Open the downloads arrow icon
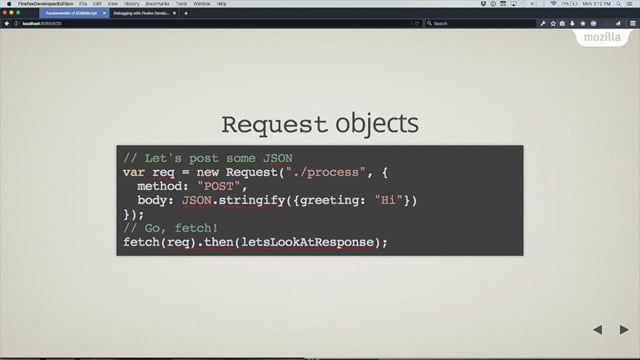 572,24
